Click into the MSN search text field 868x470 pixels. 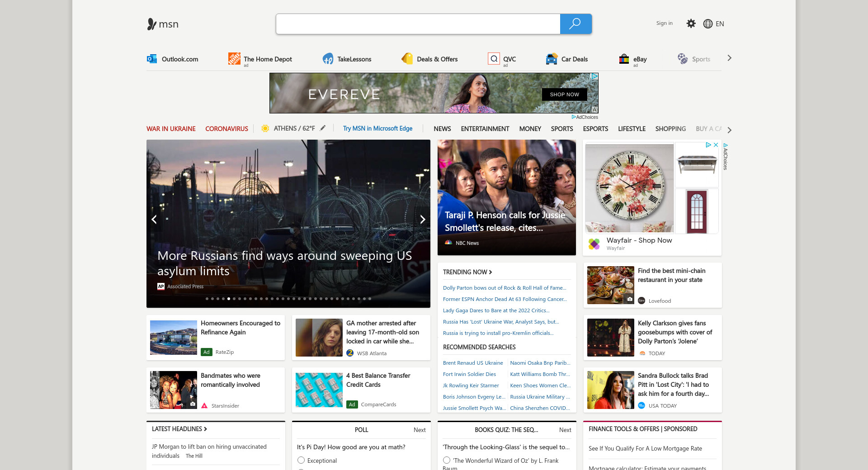(x=418, y=24)
